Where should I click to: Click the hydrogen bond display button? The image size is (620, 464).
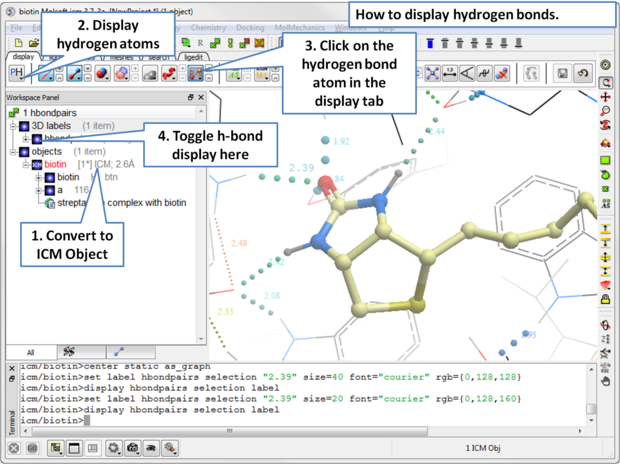pos(196,74)
